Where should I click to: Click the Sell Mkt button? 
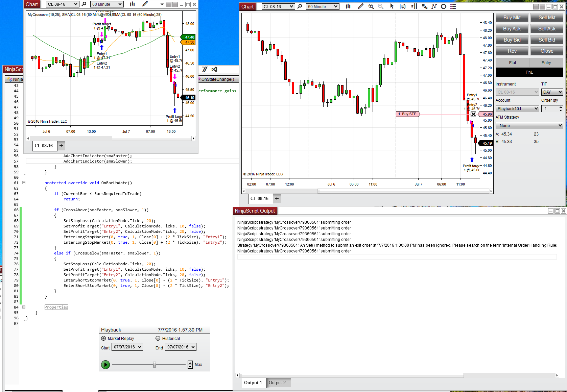pyautogui.click(x=547, y=18)
